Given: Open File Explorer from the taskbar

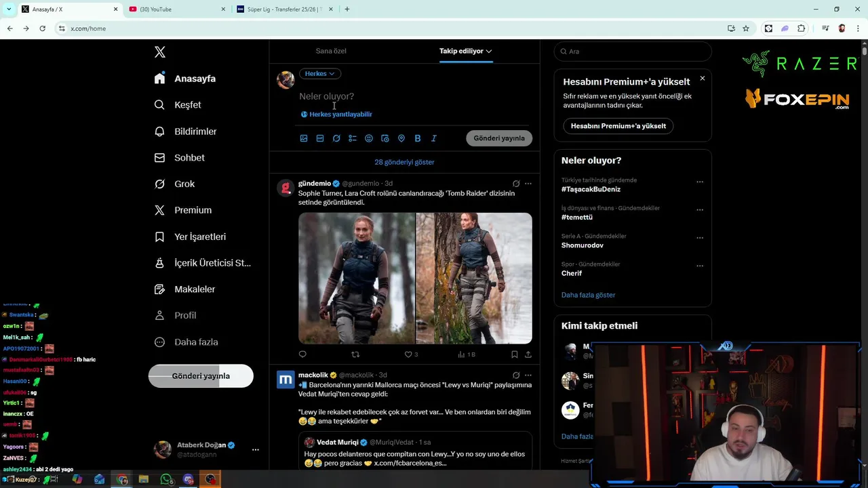Looking at the screenshot, I should tap(144, 479).
